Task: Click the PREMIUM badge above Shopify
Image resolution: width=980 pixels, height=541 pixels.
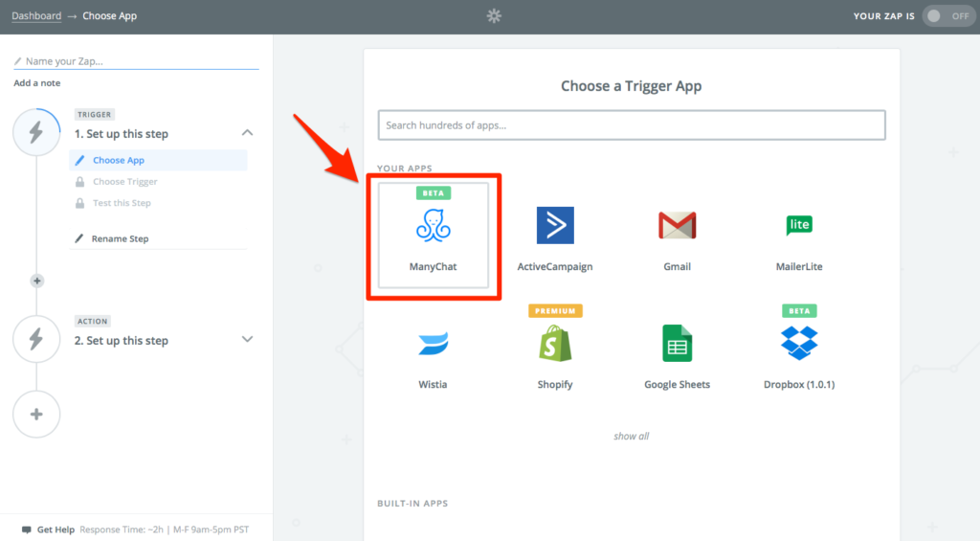Action: [x=555, y=311]
